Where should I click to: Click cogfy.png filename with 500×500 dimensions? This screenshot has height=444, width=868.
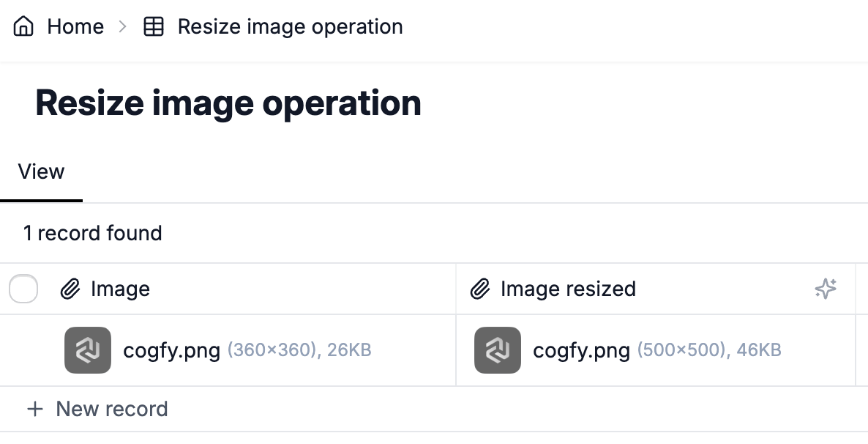pos(581,350)
